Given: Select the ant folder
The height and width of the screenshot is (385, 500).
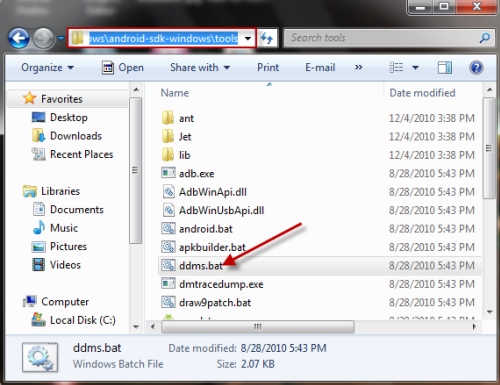Looking at the screenshot, I should coord(186,118).
